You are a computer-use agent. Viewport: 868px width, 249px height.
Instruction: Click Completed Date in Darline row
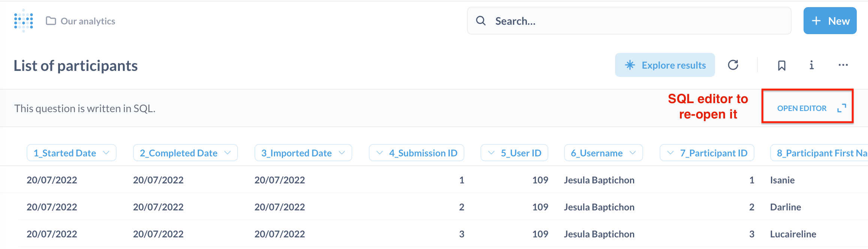pos(158,207)
